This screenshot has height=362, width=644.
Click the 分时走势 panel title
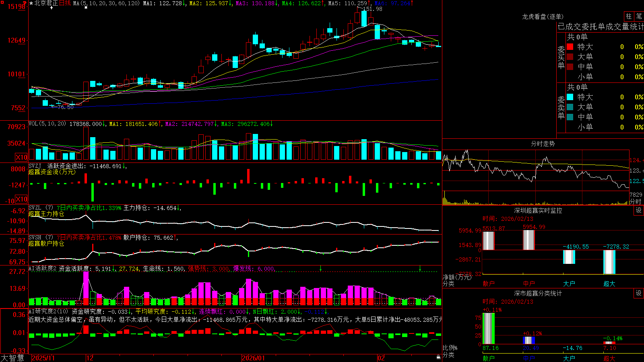click(x=543, y=144)
